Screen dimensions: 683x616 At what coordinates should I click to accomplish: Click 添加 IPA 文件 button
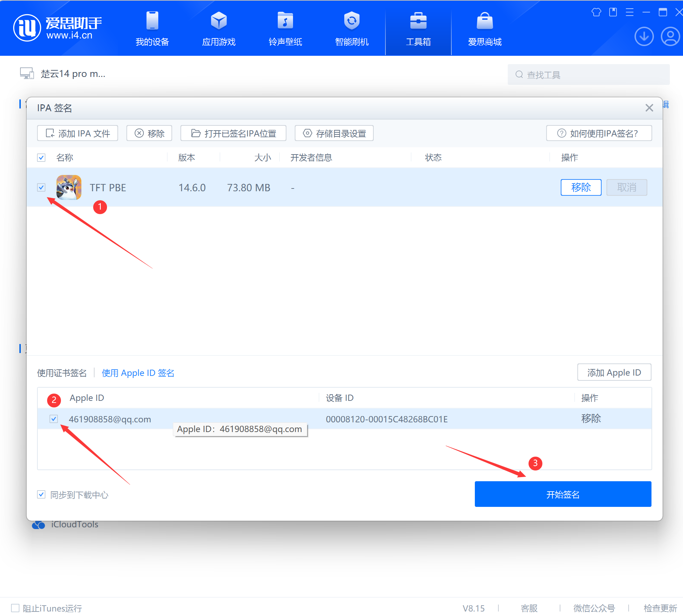(x=78, y=133)
